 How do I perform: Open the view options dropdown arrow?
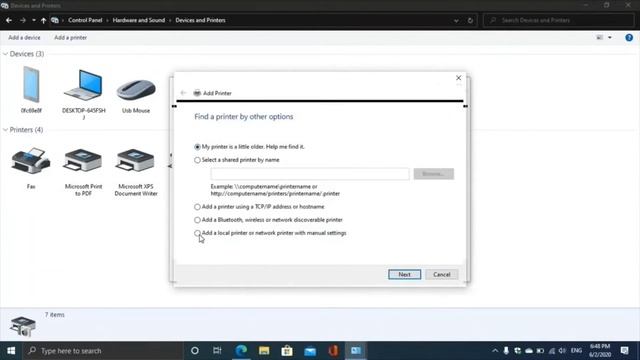610,38
